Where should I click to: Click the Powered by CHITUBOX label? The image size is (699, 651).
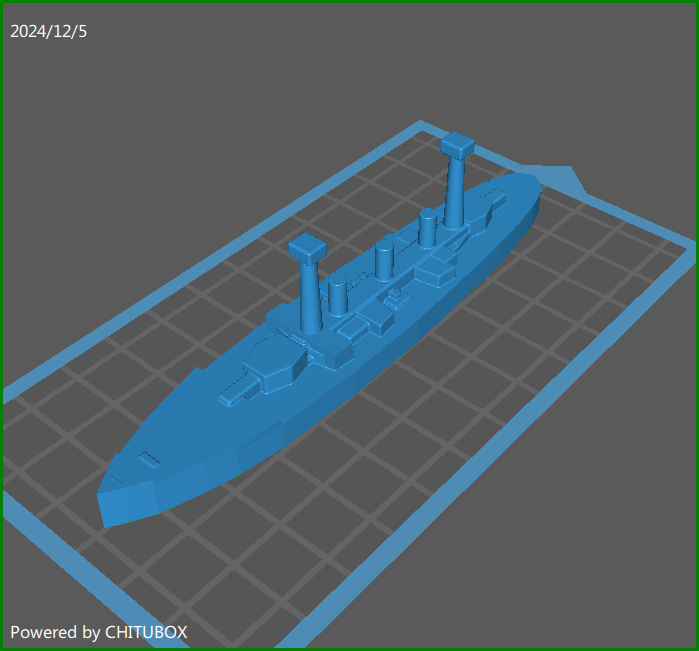[98, 632]
